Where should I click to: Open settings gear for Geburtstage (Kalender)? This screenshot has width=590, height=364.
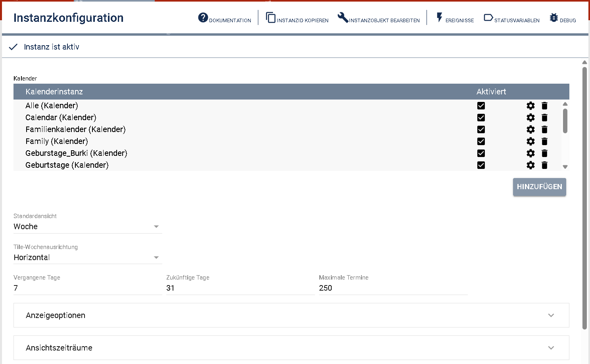pyautogui.click(x=530, y=165)
